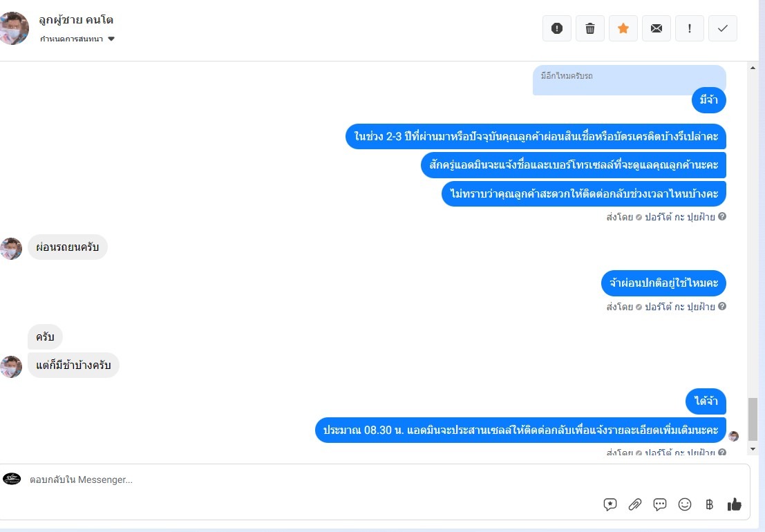The image size is (765, 532).
Task: Click the chat scrollbar up arrow
Action: (753, 68)
